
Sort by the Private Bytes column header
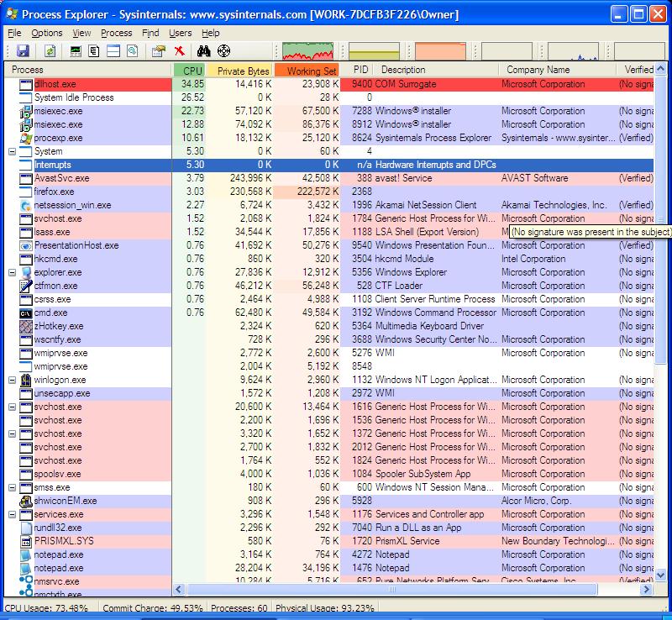click(x=239, y=71)
